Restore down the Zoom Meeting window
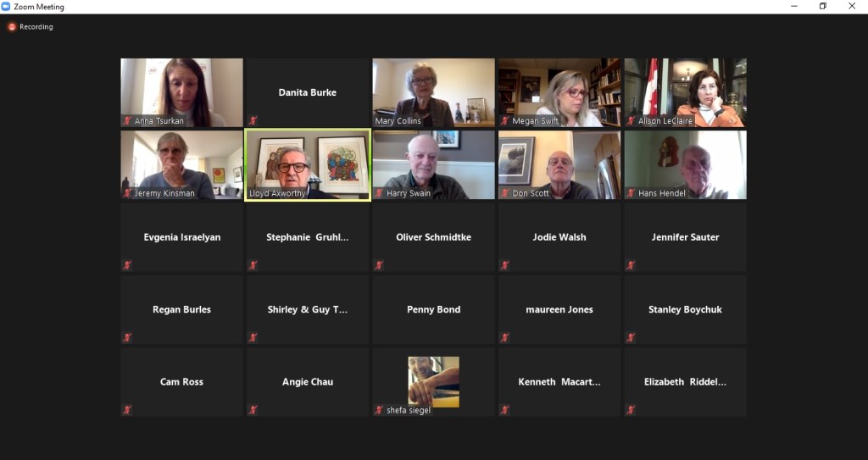 tap(823, 7)
